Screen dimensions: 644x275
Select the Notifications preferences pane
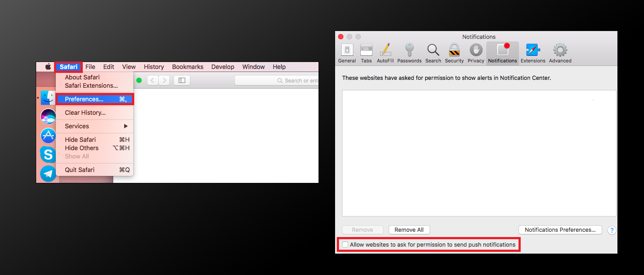[x=502, y=53]
